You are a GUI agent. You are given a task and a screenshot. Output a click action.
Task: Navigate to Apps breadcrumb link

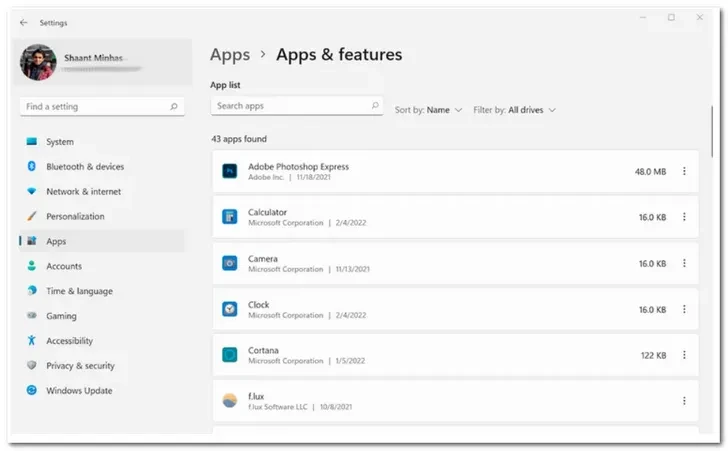point(230,55)
